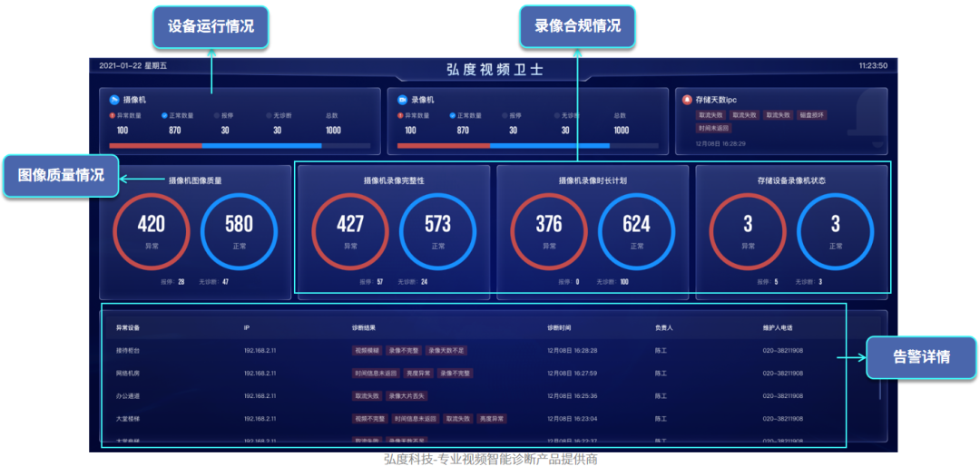Screen dimensions: 980x476
Task: Click 报停 28 under 摄像机图像质量
Action: 172,282
